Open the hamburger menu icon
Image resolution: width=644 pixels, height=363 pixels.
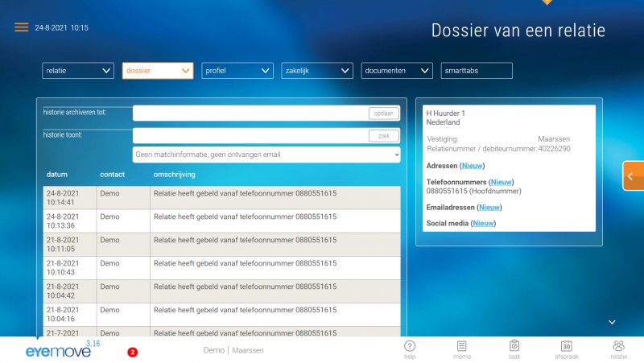[22, 27]
